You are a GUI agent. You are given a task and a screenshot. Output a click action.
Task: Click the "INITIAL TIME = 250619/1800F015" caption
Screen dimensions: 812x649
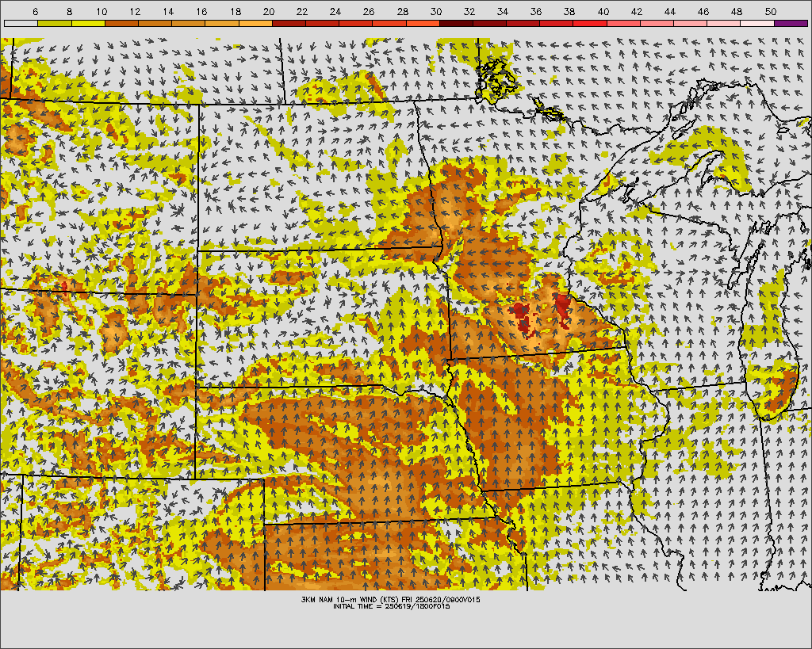tap(392, 606)
